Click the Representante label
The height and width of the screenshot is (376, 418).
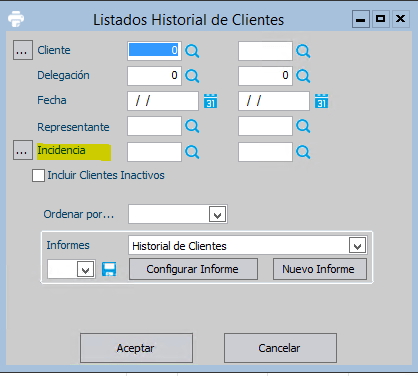pyautogui.click(x=73, y=127)
